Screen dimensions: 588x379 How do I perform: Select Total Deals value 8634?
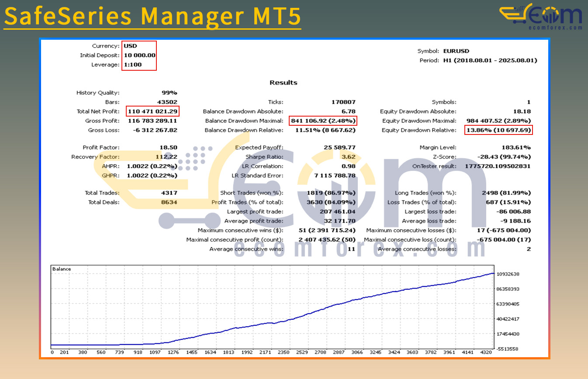click(x=169, y=202)
